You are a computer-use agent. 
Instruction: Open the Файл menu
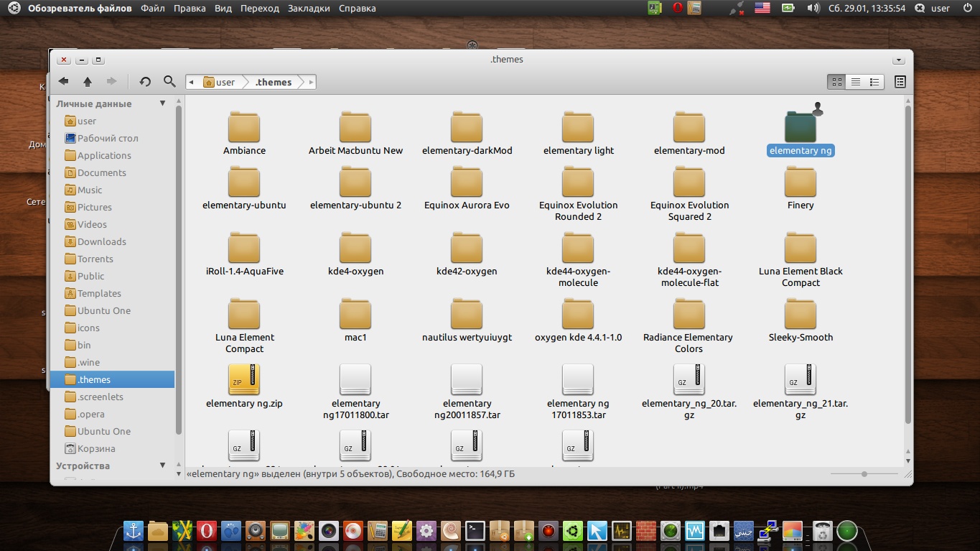(x=153, y=8)
